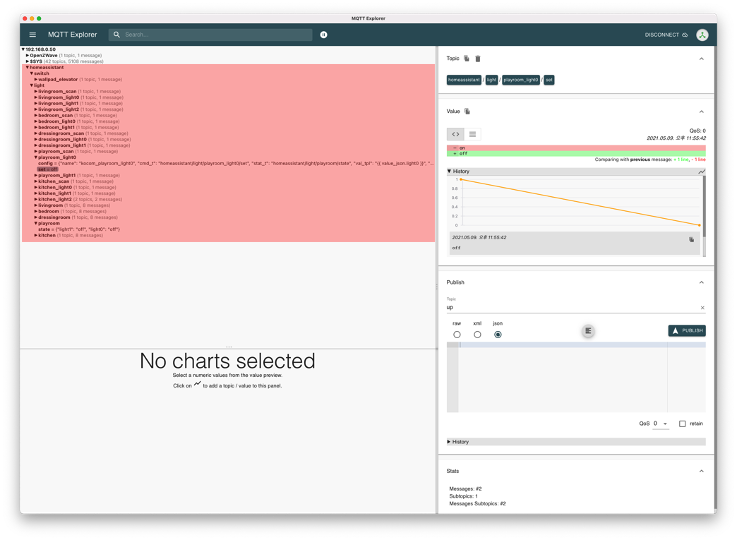737x540 pixels.
Task: Click the homeassistant breadcrumb chip
Action: point(464,80)
